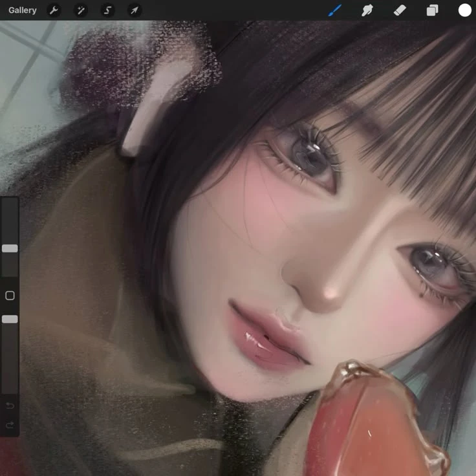Activate the Selection tool

point(107,10)
